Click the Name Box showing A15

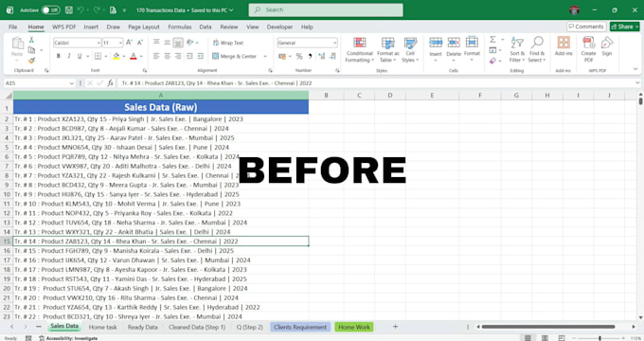pos(40,83)
